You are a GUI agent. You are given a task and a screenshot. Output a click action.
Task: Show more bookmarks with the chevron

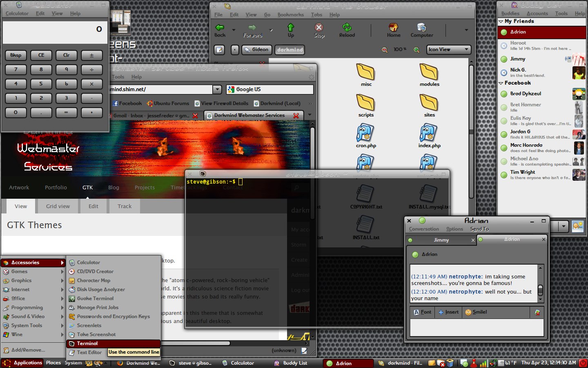[x=310, y=103]
